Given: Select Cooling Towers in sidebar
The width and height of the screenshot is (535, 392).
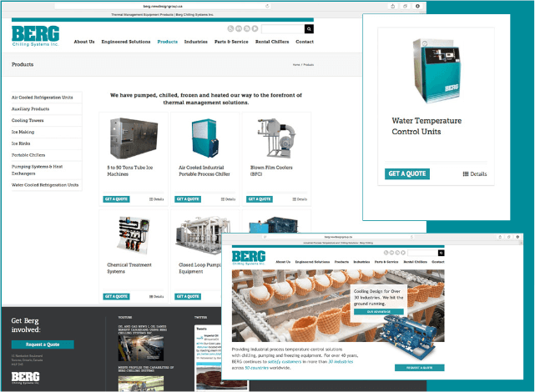Looking at the screenshot, I should (28, 121).
